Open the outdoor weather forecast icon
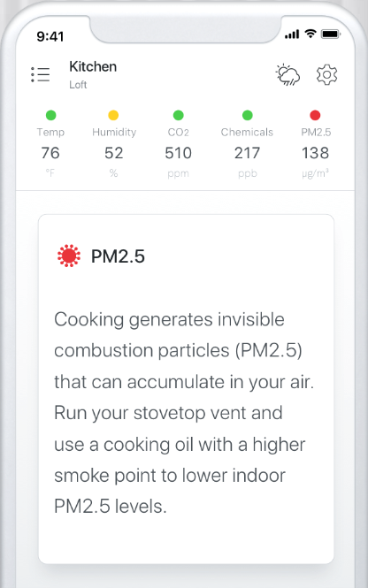 pyautogui.click(x=287, y=74)
